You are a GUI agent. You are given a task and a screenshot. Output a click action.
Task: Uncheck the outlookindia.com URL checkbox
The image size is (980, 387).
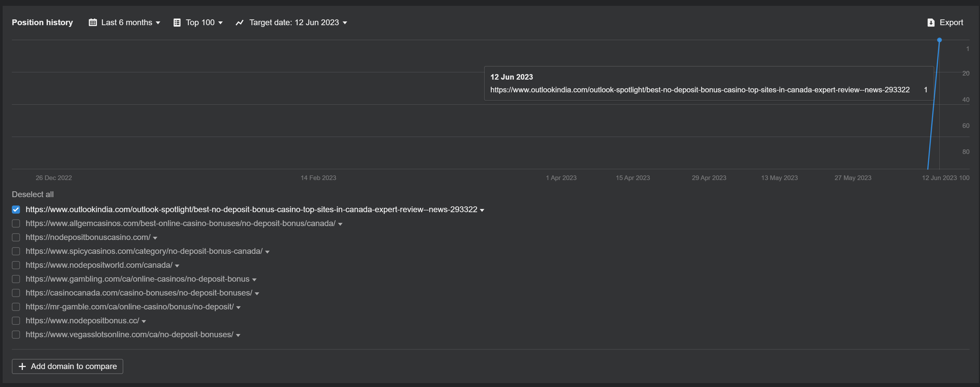point(16,210)
